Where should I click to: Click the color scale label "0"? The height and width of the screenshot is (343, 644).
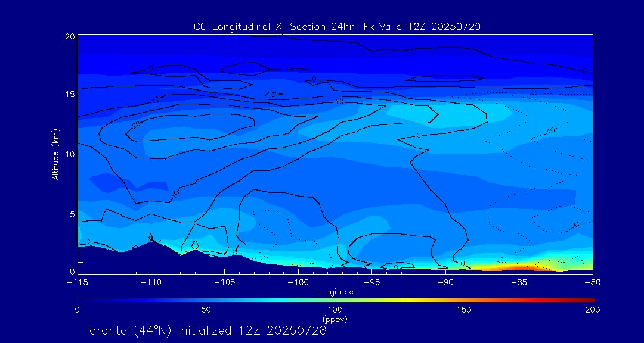(77, 310)
